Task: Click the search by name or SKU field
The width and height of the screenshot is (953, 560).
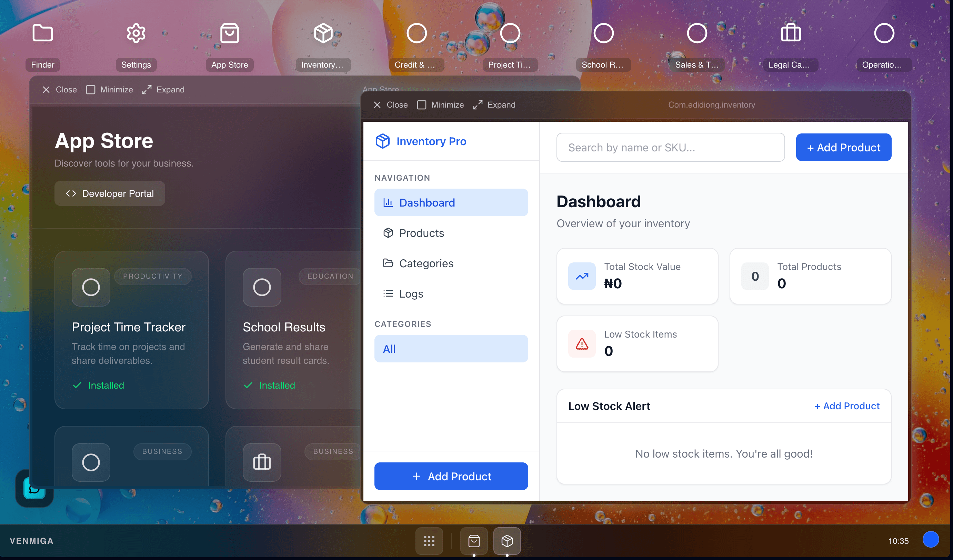Action: pos(671,147)
